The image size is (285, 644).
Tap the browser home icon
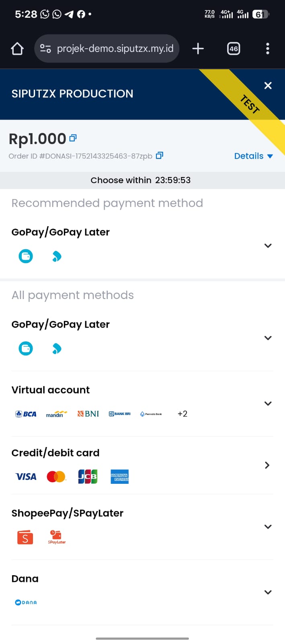(17, 49)
